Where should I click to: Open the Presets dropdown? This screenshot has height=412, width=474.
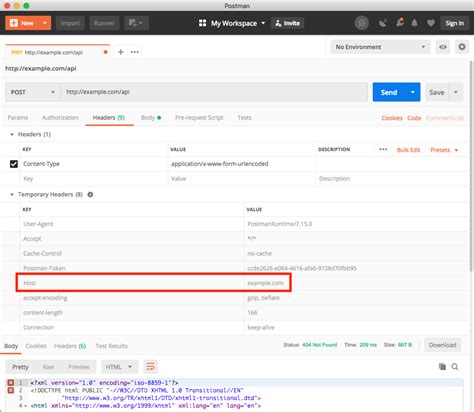coord(444,150)
